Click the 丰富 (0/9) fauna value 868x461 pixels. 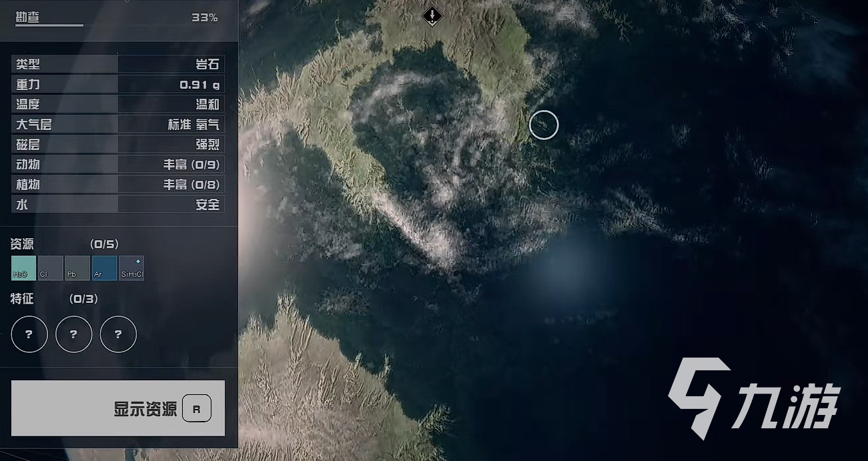191,165
